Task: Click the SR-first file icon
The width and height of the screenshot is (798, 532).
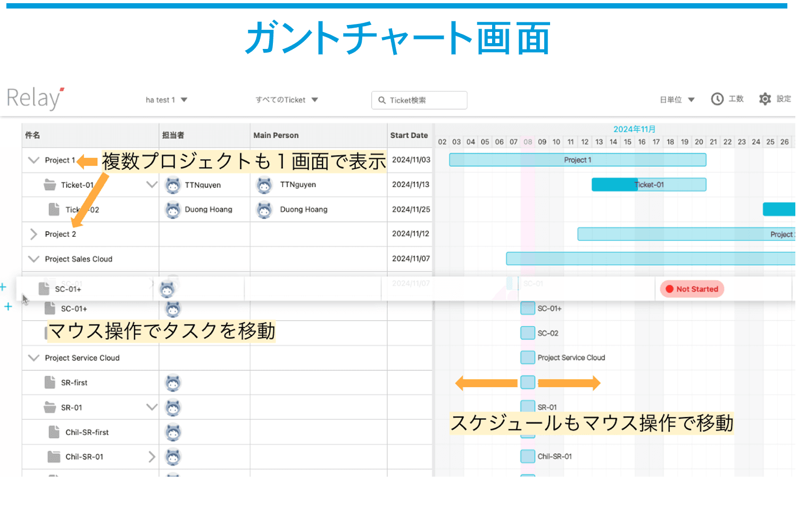Action: tap(50, 383)
